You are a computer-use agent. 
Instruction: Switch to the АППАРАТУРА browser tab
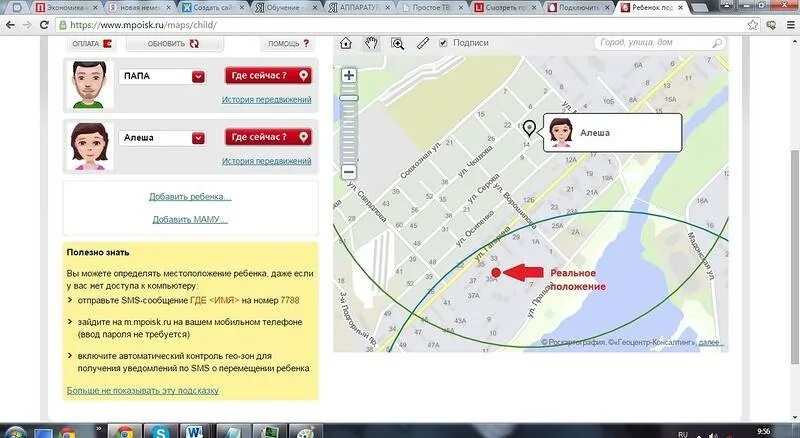click(x=359, y=8)
